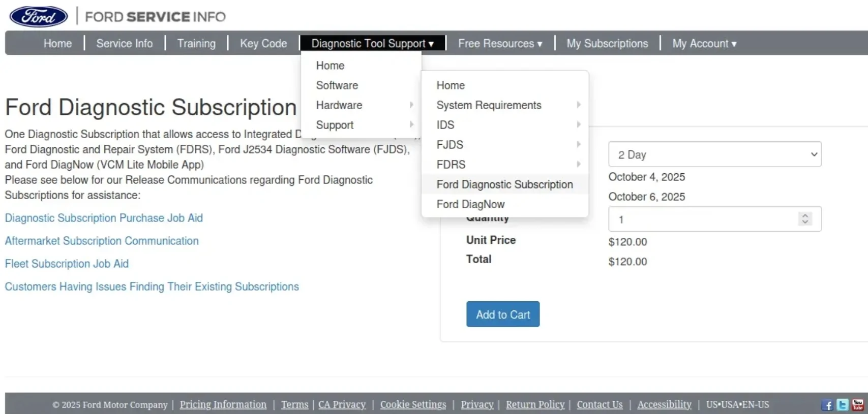Click the Unit Price label
Viewport: 868px width, 414px height.
491,240
